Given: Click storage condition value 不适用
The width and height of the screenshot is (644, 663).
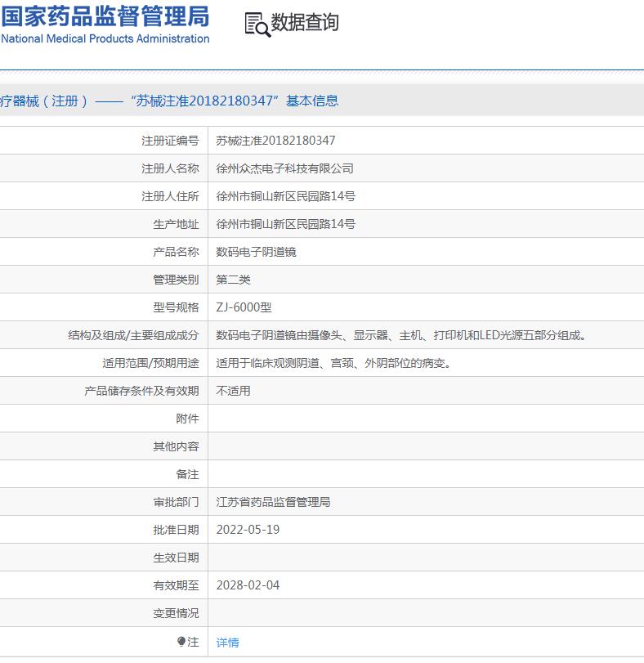Looking at the screenshot, I should click(x=233, y=391).
